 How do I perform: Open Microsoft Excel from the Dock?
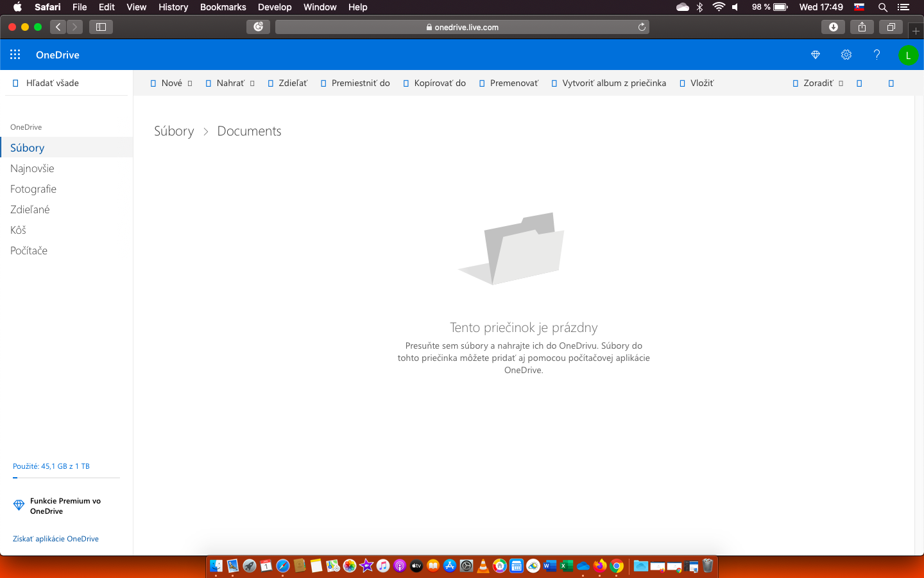pos(567,566)
